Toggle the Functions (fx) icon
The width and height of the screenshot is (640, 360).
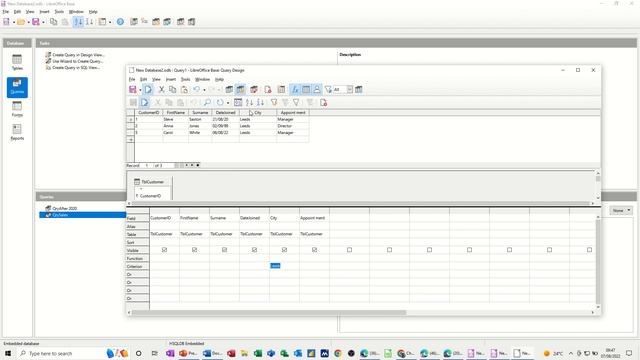click(295, 89)
